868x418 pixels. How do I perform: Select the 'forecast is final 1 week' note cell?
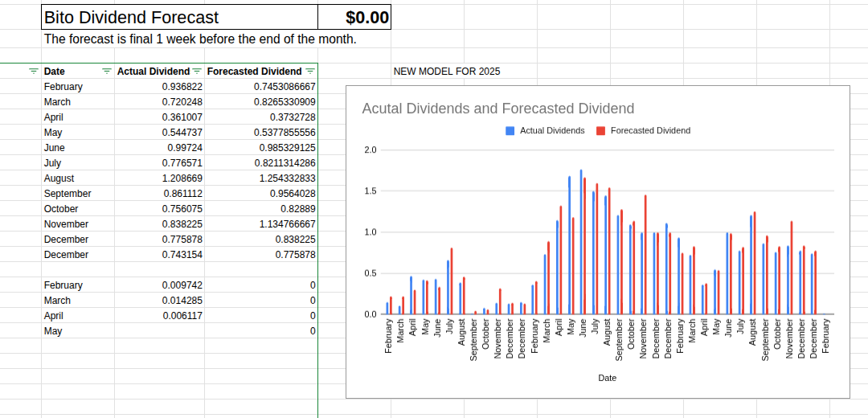pyautogui.click(x=200, y=39)
